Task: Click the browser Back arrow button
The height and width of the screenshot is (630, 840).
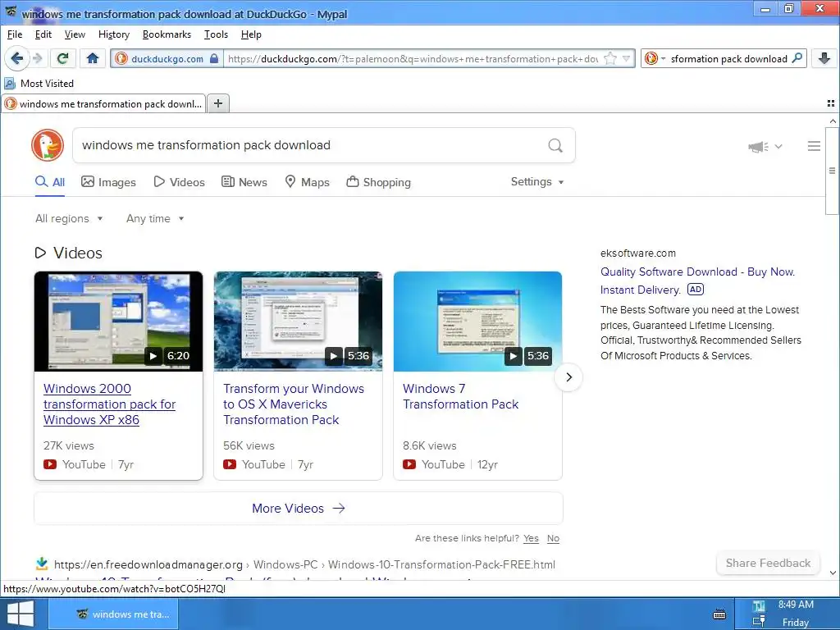Action: (16, 58)
